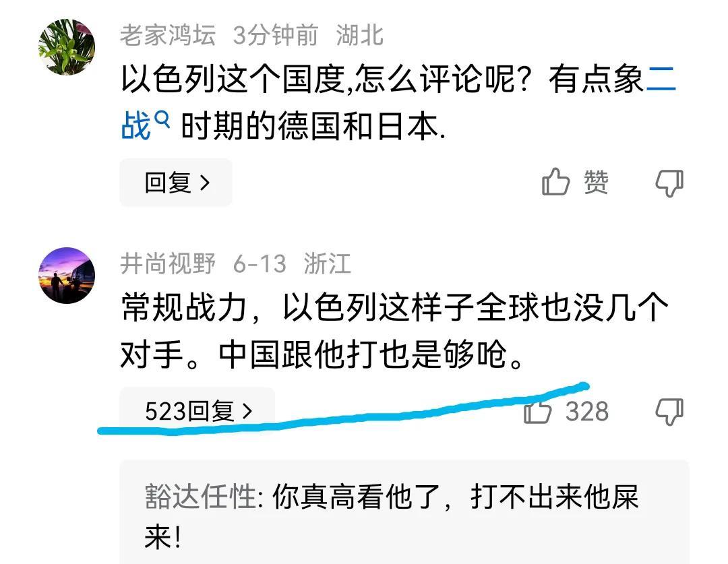Tap the chevron next to 回复
The height and width of the screenshot is (564, 728).
click(x=205, y=183)
